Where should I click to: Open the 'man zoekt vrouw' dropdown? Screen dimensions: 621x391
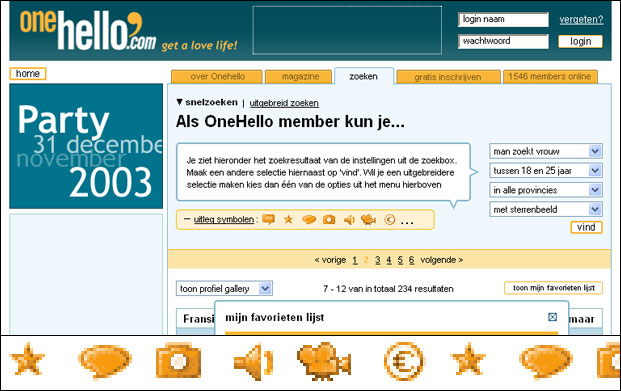546,151
